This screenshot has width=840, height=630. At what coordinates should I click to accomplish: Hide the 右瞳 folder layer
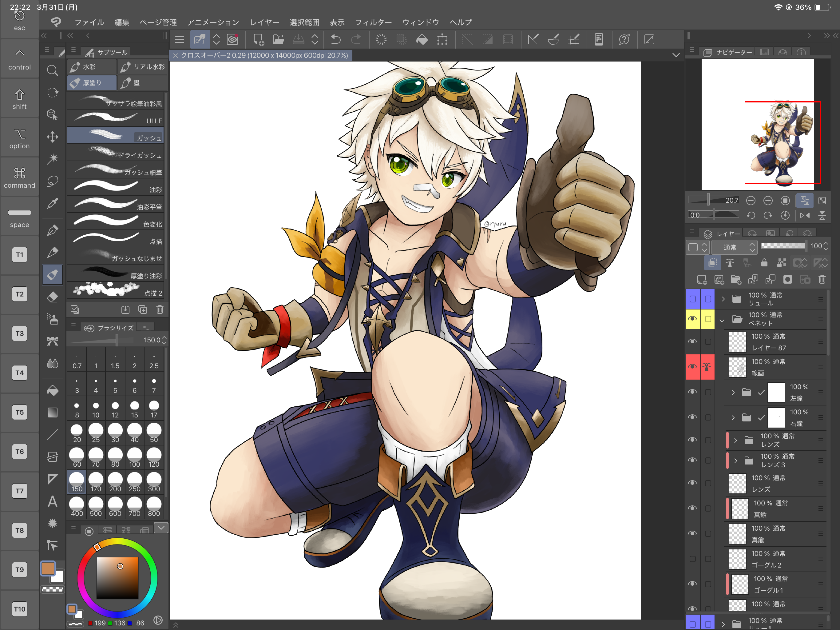pyautogui.click(x=693, y=417)
